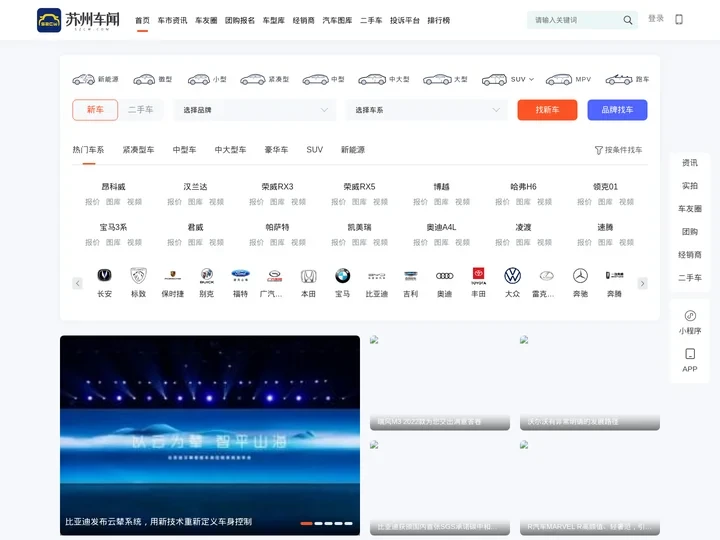This screenshot has height=540, width=720.
Task: Choose the 奔驰 brand logo
Action: pos(580,276)
